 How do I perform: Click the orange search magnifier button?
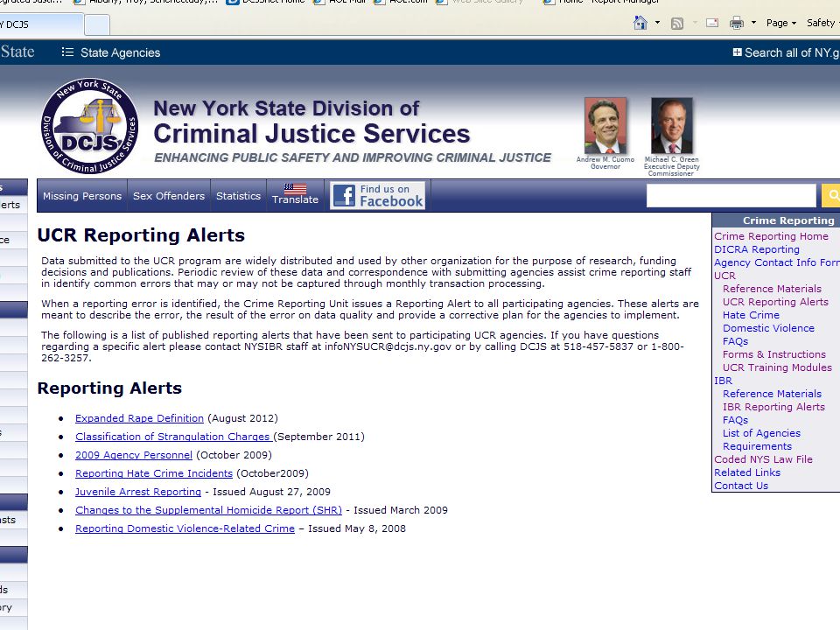pos(831,196)
